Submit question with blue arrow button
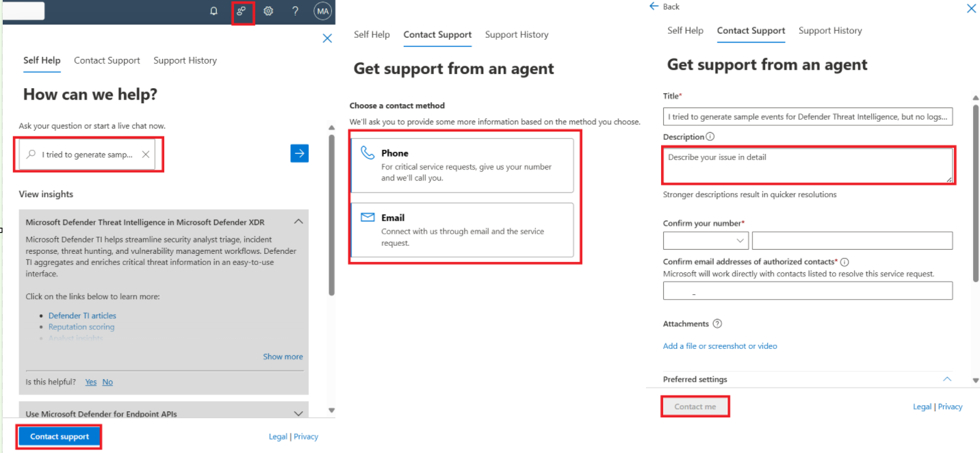Viewport: 980px width, 453px height. pos(299,153)
